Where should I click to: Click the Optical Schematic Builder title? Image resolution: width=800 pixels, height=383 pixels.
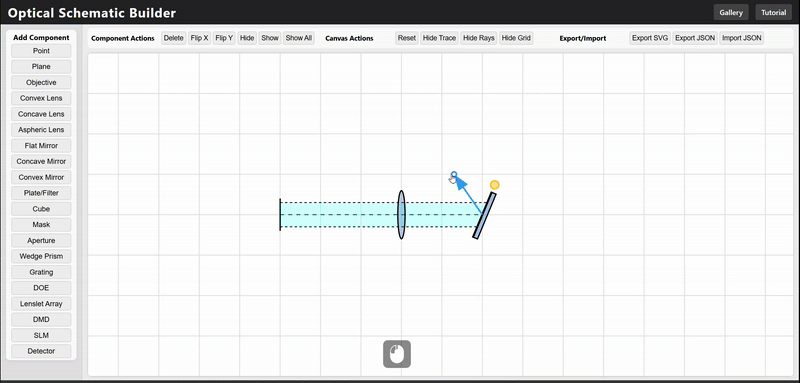92,13
